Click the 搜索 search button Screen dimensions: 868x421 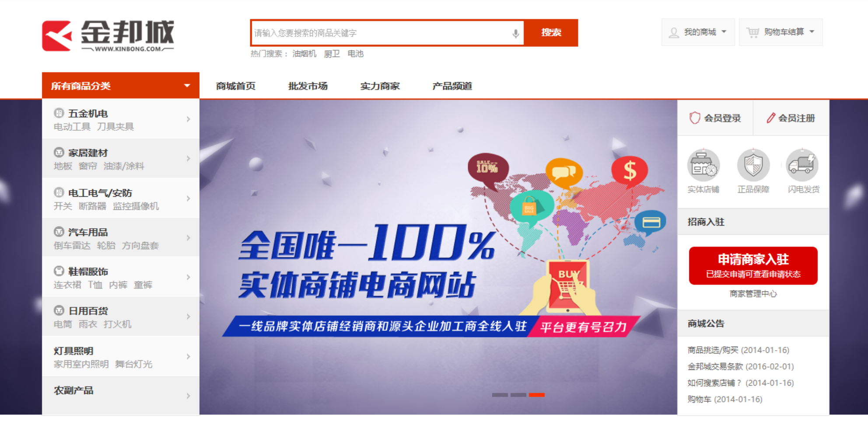point(551,33)
